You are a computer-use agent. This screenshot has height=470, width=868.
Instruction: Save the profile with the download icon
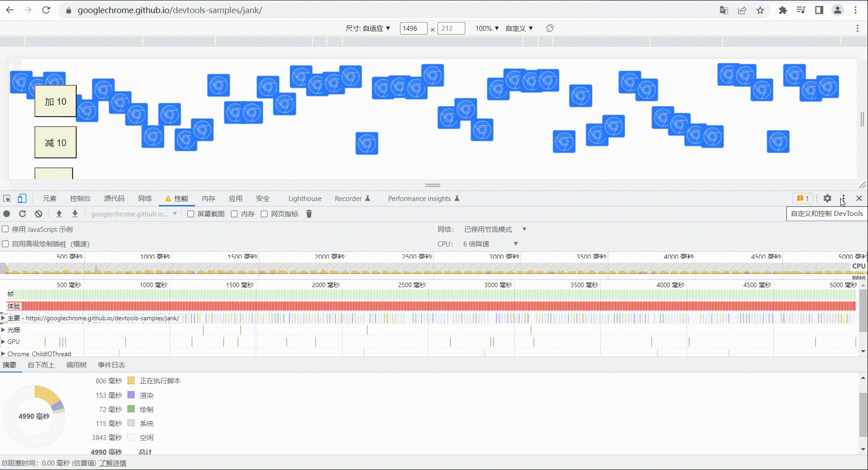(75, 214)
